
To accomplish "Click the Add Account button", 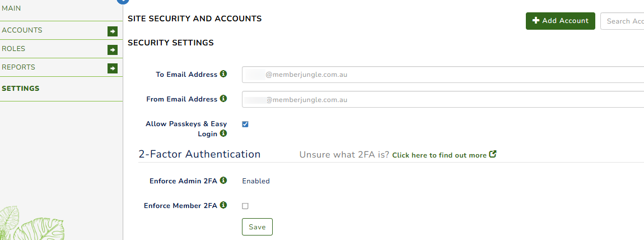I will click(x=560, y=21).
